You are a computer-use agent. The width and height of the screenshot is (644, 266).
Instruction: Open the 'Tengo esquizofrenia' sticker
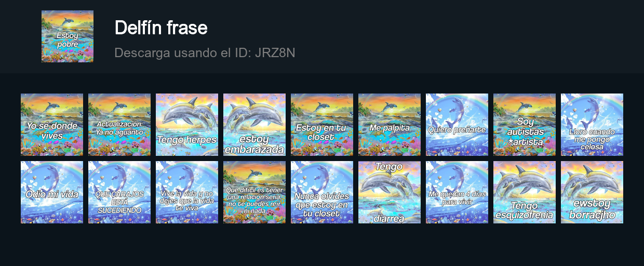[525, 192]
